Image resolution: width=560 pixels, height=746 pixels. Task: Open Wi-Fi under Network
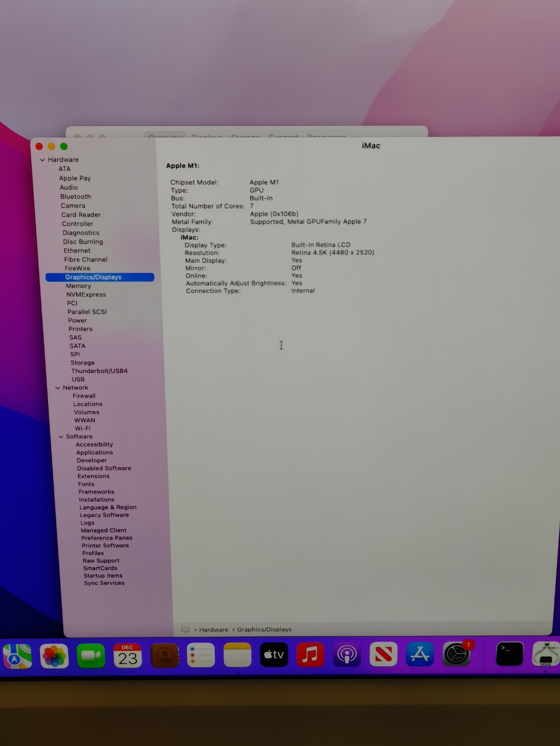coord(83,428)
